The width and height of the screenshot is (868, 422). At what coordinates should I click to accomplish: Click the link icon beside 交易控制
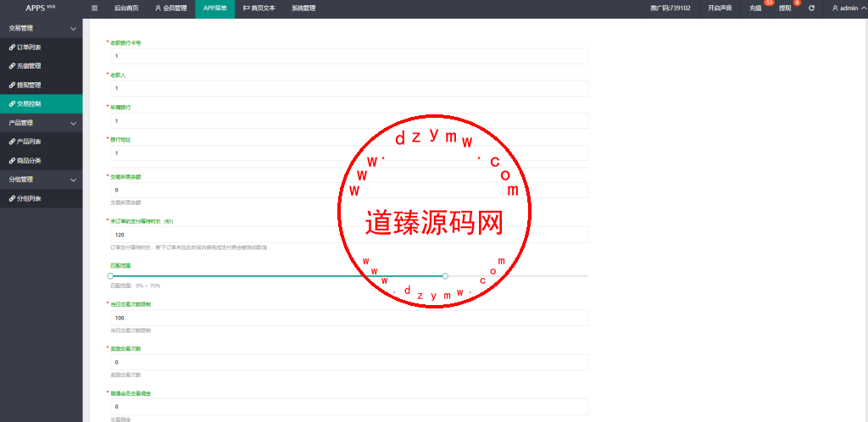point(12,103)
